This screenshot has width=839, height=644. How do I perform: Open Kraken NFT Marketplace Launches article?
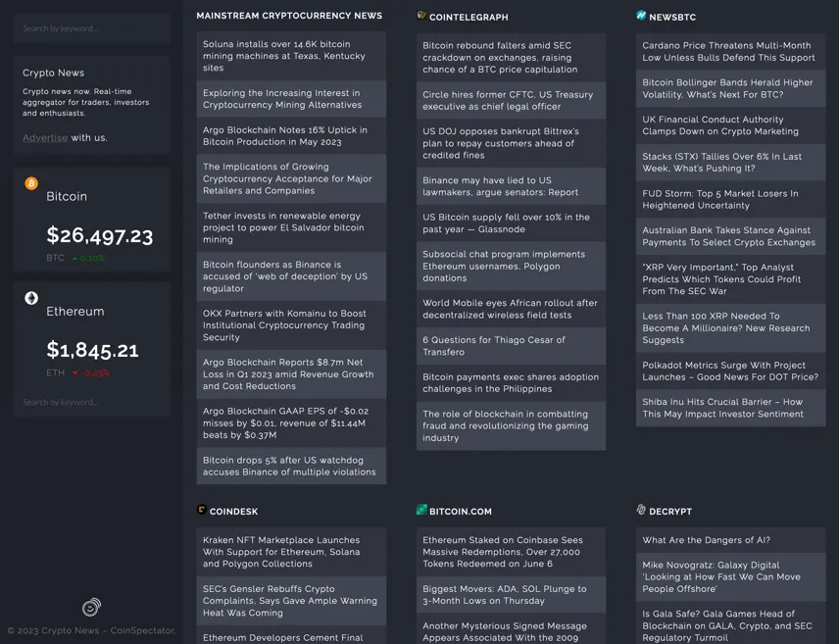(x=291, y=552)
